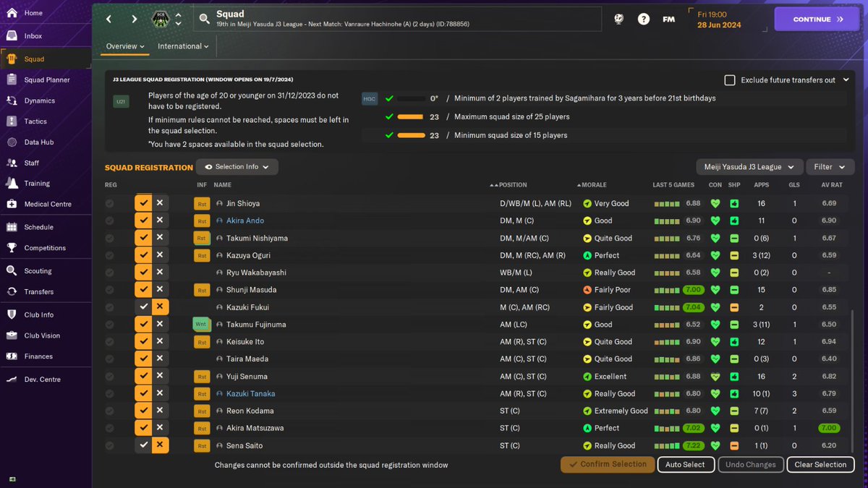Viewport: 868px width, 488px height.
Task: Open the help question mark icon
Action: coord(643,20)
